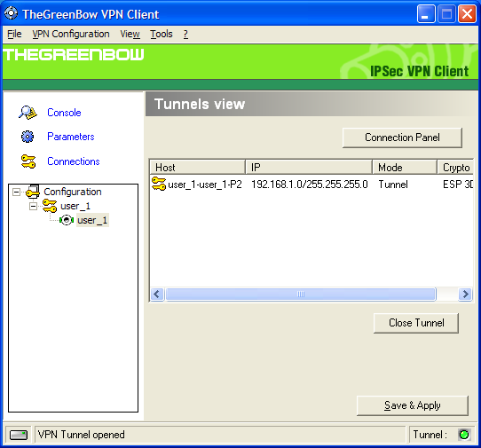Open the Connection Panel

(x=402, y=138)
